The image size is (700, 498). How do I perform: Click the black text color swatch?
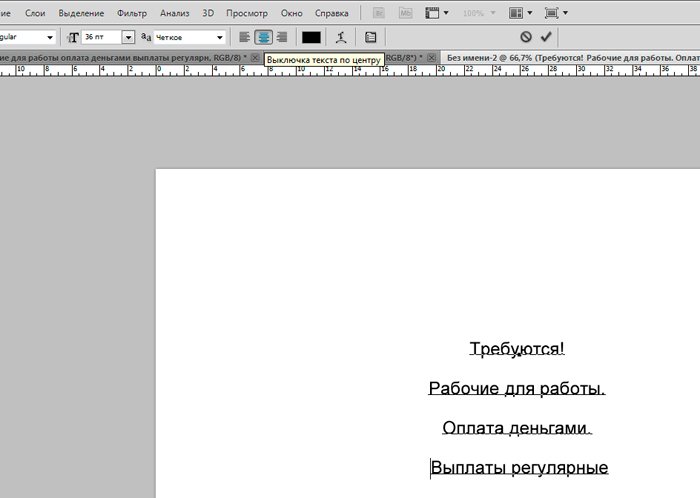tap(311, 37)
